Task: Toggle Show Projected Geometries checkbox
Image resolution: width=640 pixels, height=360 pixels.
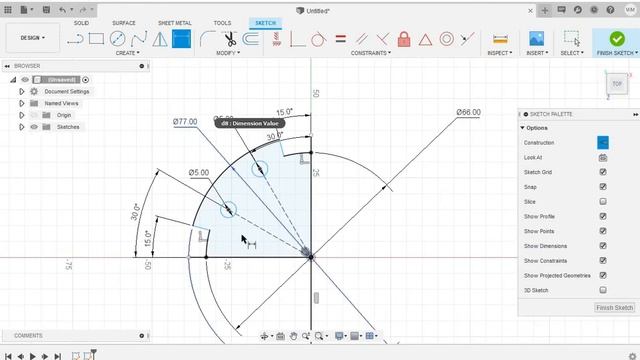Action: click(x=603, y=276)
